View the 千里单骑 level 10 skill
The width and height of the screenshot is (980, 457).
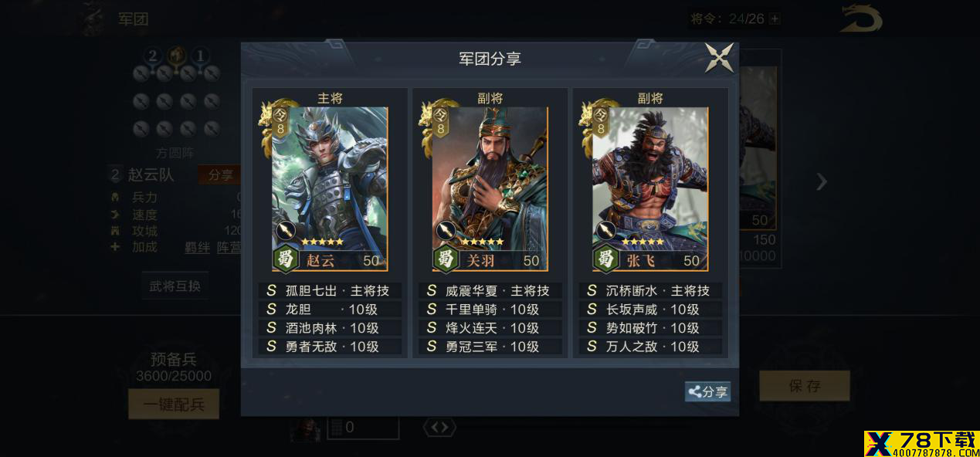coord(490,310)
